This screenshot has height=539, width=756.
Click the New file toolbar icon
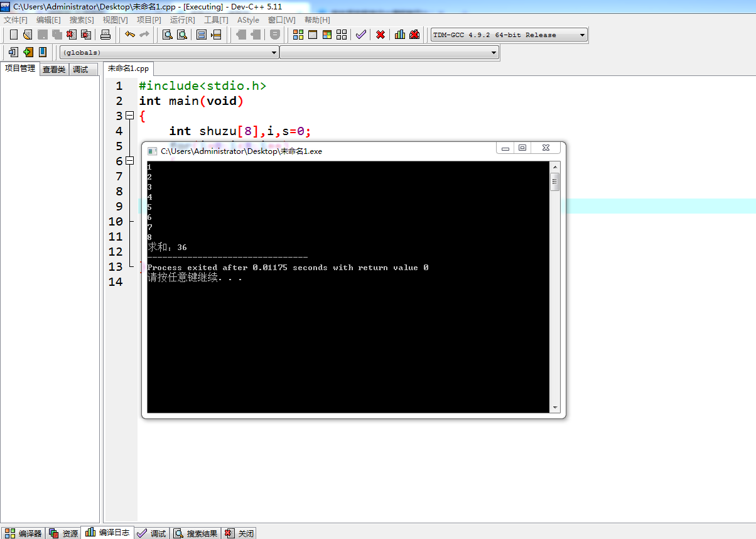tap(13, 35)
